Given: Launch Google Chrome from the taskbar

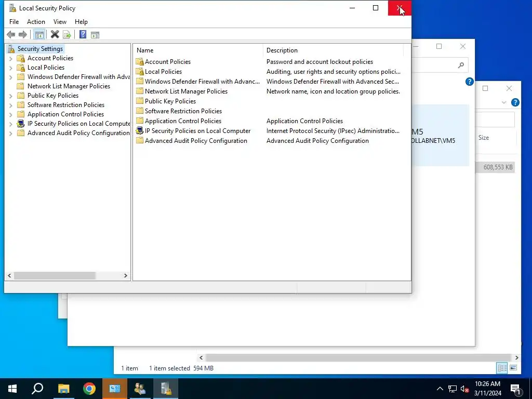Looking at the screenshot, I should pos(89,389).
